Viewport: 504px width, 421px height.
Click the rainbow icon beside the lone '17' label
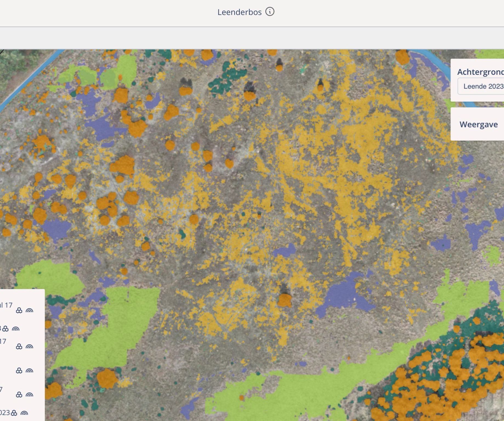point(29,347)
